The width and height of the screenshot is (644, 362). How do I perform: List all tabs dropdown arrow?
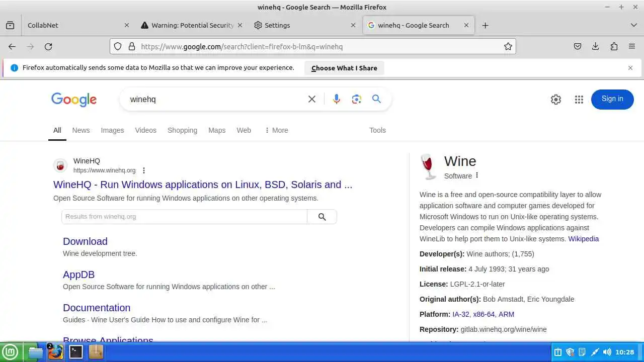click(x=633, y=25)
